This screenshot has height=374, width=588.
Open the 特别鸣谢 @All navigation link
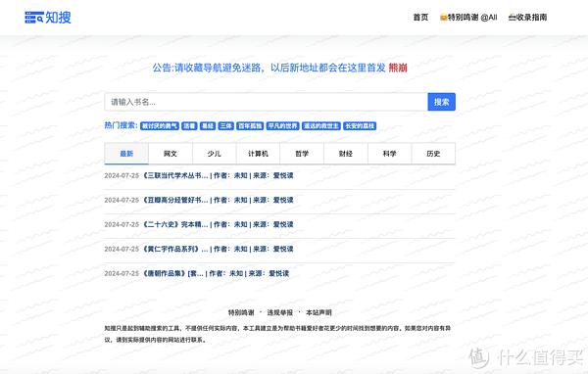pyautogui.click(x=468, y=18)
